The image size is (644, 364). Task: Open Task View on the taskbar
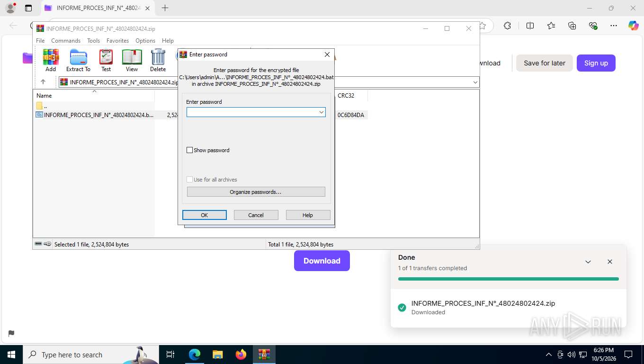point(170,355)
